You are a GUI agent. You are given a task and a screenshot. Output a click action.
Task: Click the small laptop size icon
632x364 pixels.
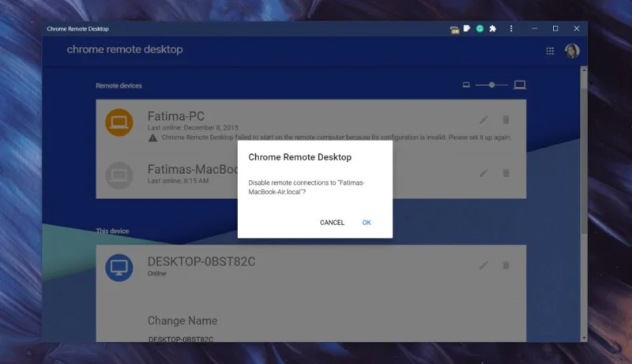(466, 85)
